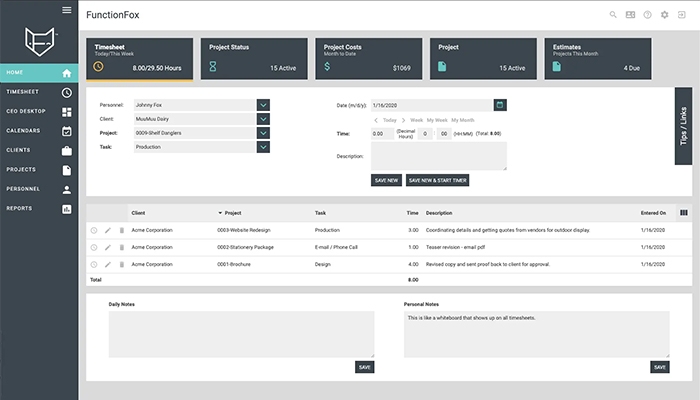
Task: Open the column chooser icon in table header
Action: point(683,212)
